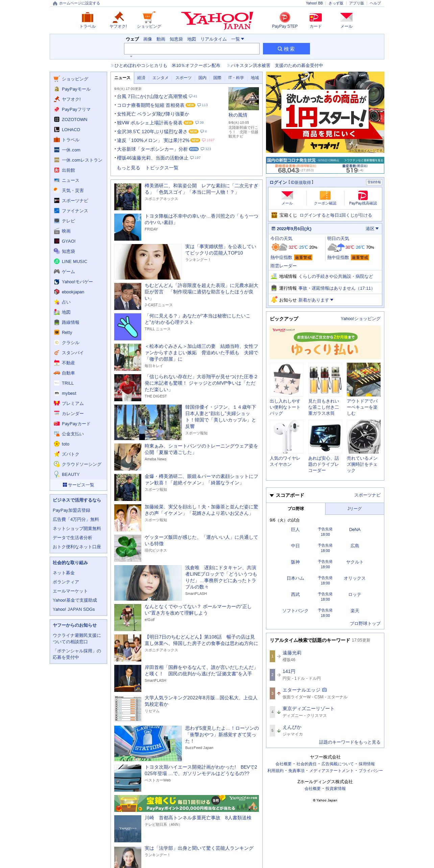Image resolution: width=434 pixels, height=868 pixels.
Task: Open headline 台風 7日にかけ山陰など高潮警戒
Action: coord(152,96)
